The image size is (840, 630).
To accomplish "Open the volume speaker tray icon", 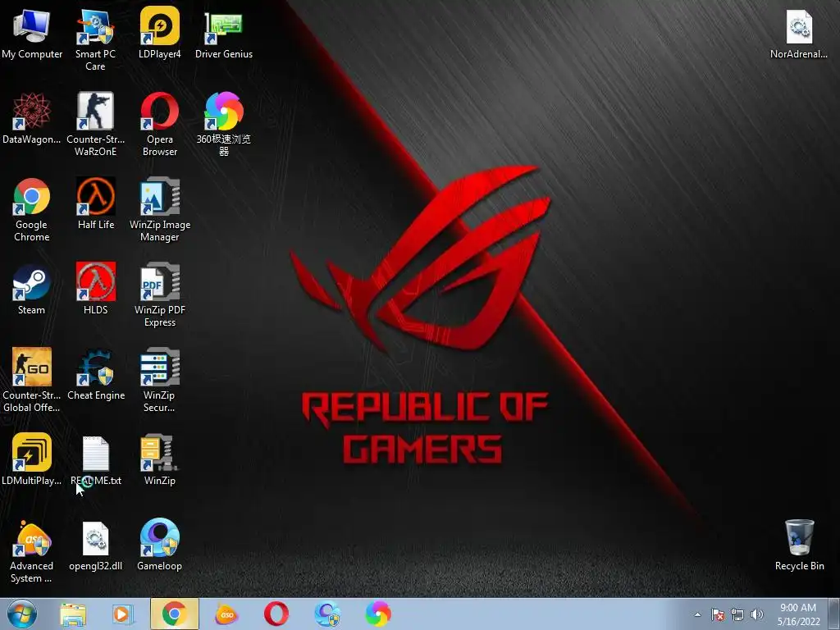I will [x=757, y=614].
